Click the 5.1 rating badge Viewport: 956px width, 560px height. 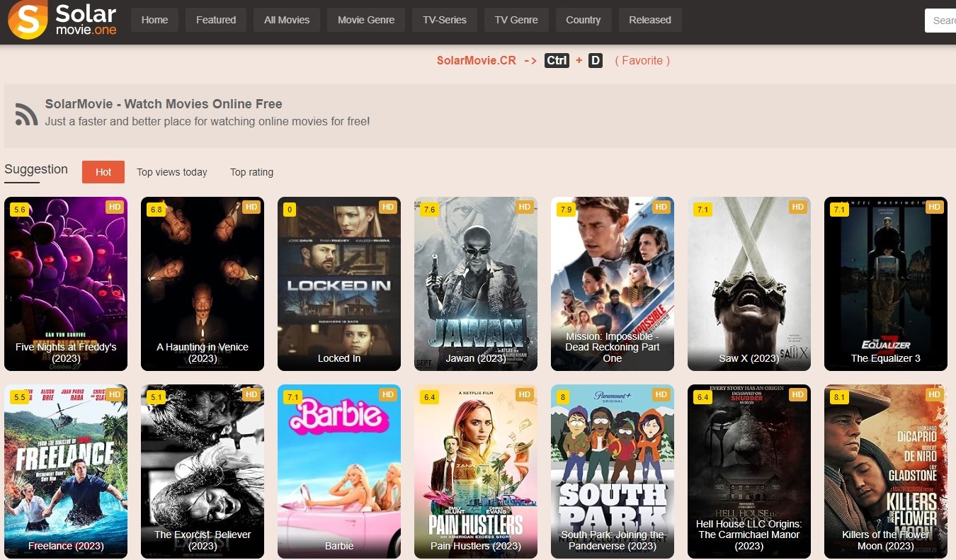(156, 397)
